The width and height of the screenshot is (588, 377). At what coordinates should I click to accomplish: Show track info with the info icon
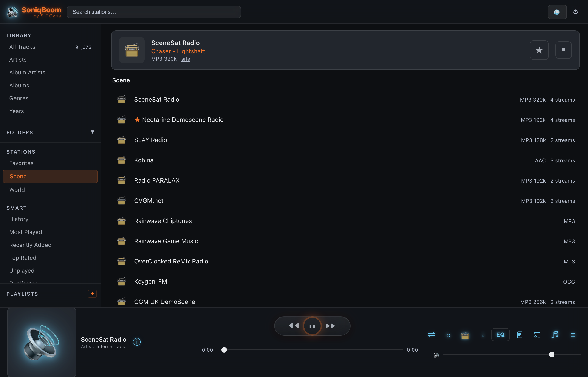coord(137,342)
